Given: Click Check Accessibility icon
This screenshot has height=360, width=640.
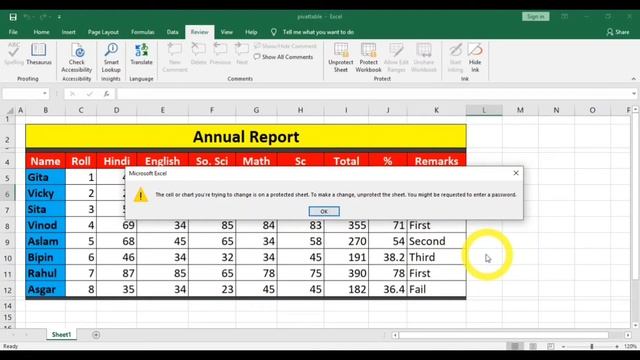Looking at the screenshot, I should coord(77,58).
